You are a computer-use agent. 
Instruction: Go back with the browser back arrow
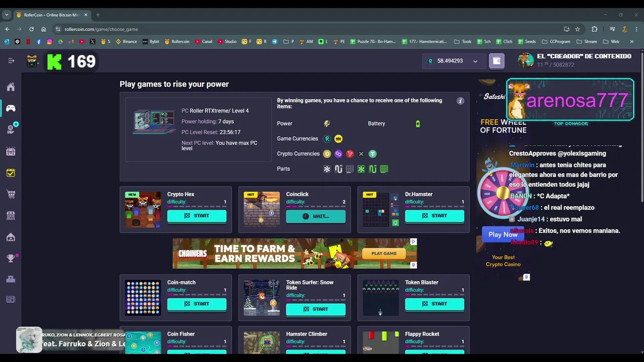7,29
